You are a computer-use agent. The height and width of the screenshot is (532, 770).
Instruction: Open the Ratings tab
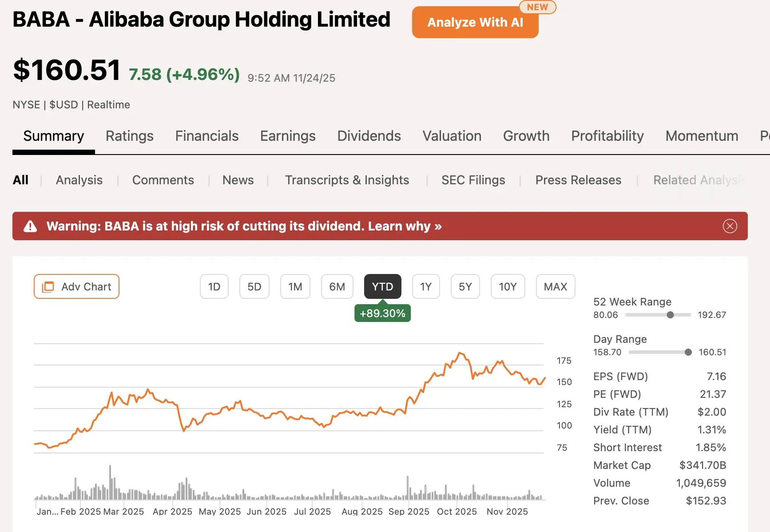coord(129,136)
